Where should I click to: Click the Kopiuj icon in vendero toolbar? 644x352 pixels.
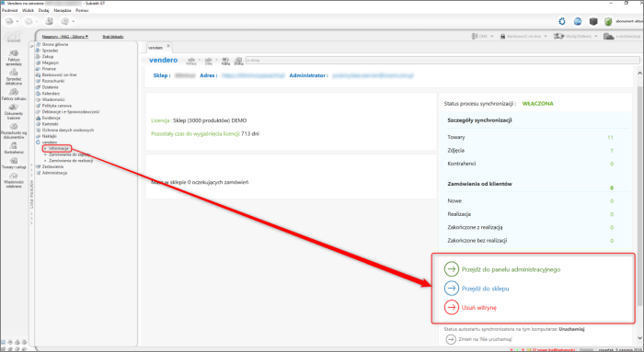point(225,62)
